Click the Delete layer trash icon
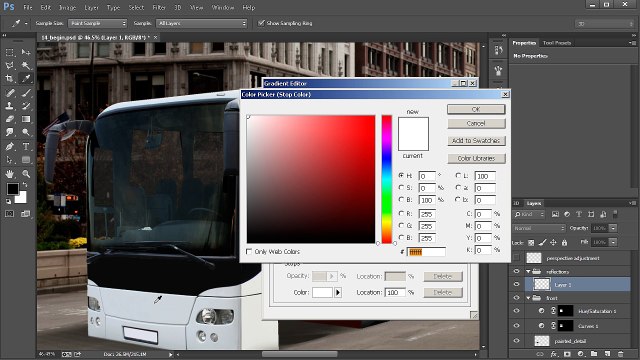This screenshot has width=640, height=360. click(620, 354)
